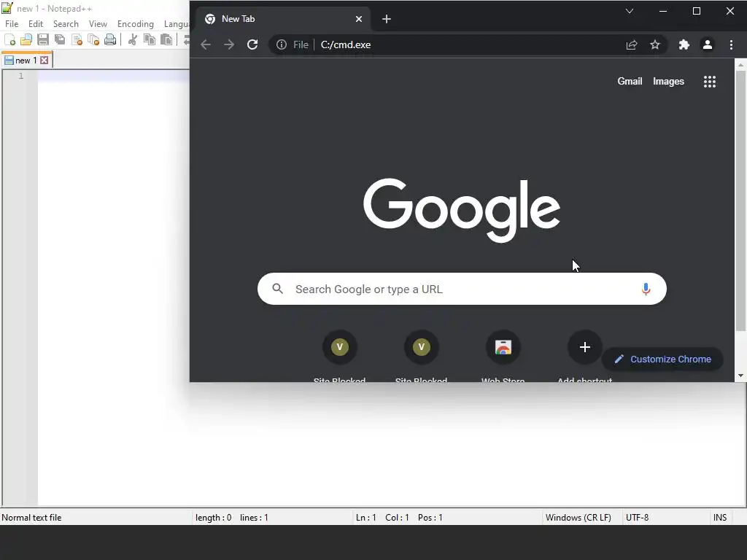
Task: Click the Google search box
Action: tap(462, 289)
